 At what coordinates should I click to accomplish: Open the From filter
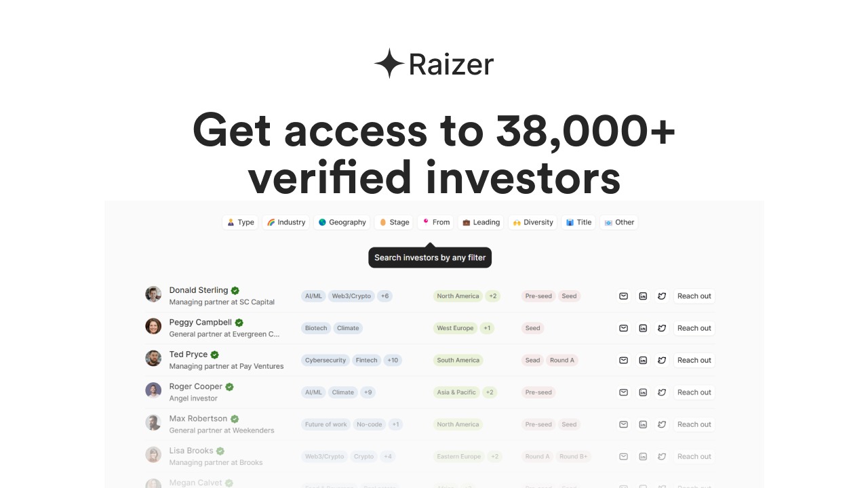435,222
